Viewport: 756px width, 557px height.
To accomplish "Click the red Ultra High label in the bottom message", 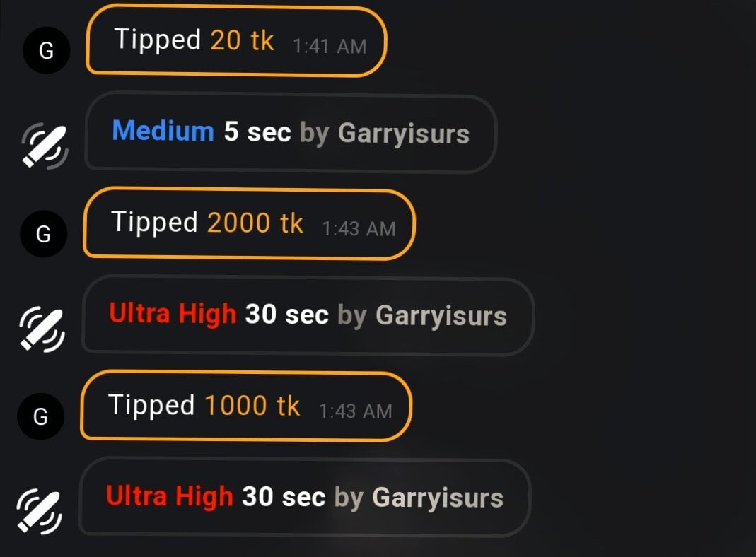I will (x=170, y=496).
